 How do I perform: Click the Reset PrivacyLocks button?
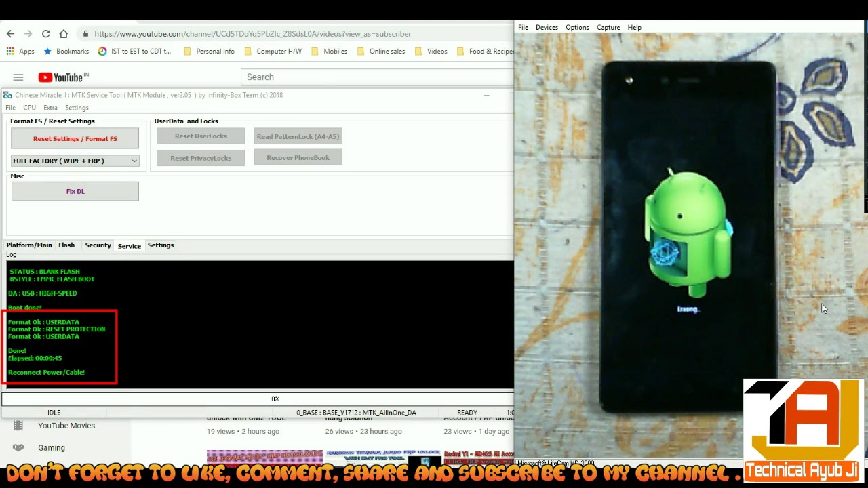click(x=201, y=158)
